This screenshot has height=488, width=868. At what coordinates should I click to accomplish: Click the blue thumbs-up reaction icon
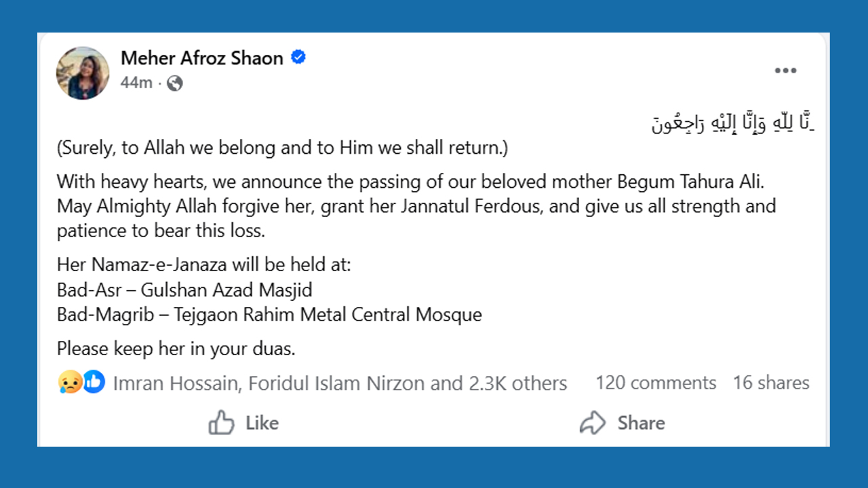94,383
